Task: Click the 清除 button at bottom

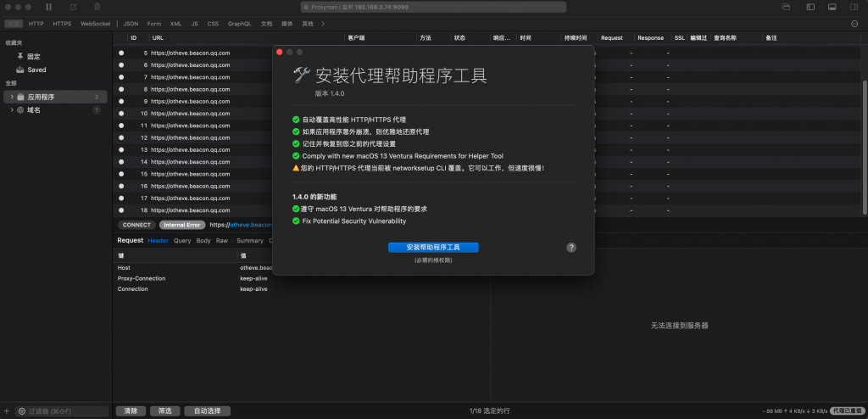Action: pos(131,411)
